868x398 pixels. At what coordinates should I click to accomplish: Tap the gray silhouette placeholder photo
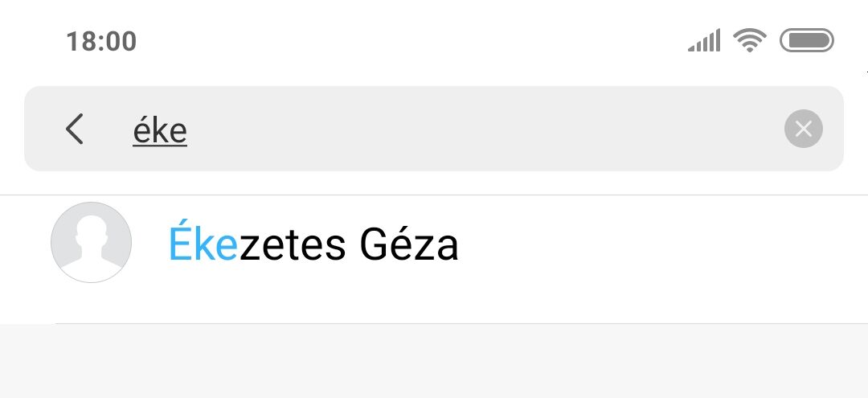(x=92, y=243)
